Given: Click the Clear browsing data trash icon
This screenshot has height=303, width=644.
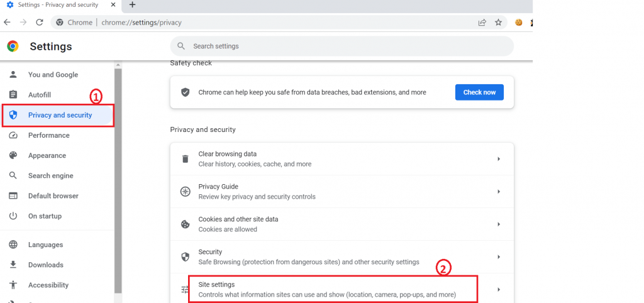Looking at the screenshot, I should (185, 159).
